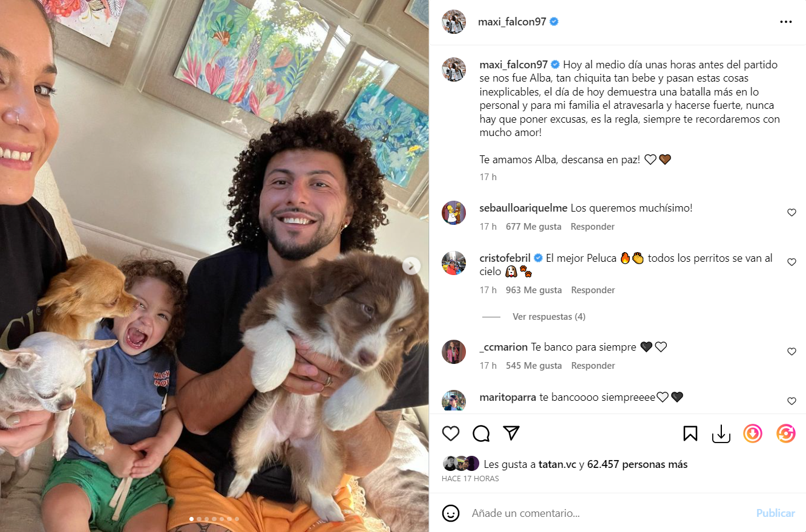Open cristofebril's profile avatar
This screenshot has width=806, height=532.
[x=454, y=263]
